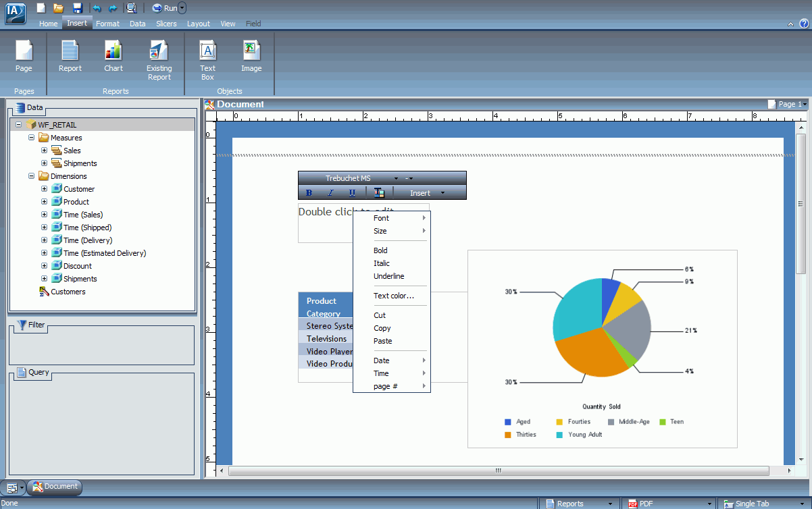Collapse the ribbon with the caret icon
This screenshot has height=509, width=812.
[x=791, y=24]
